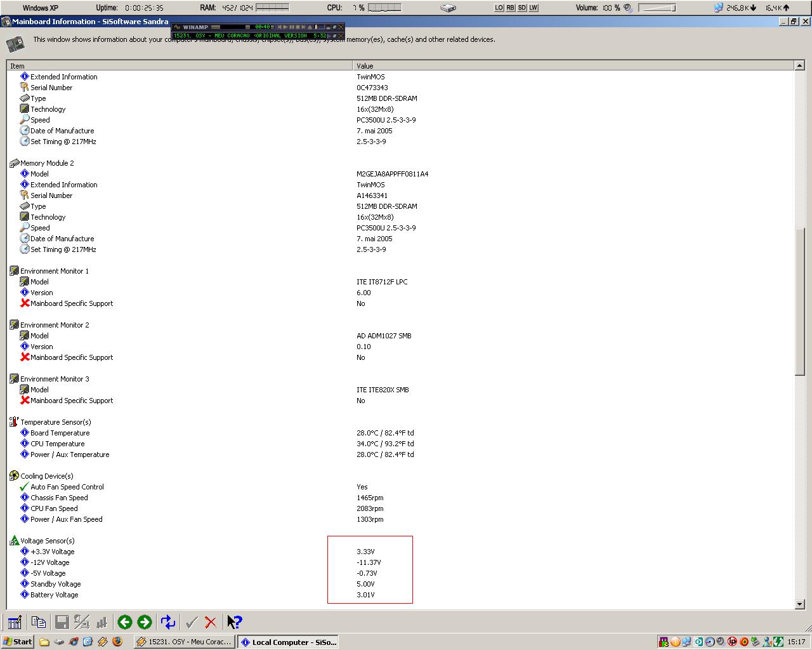Open the Sandra options table icon
The image size is (812, 650).
[15, 622]
